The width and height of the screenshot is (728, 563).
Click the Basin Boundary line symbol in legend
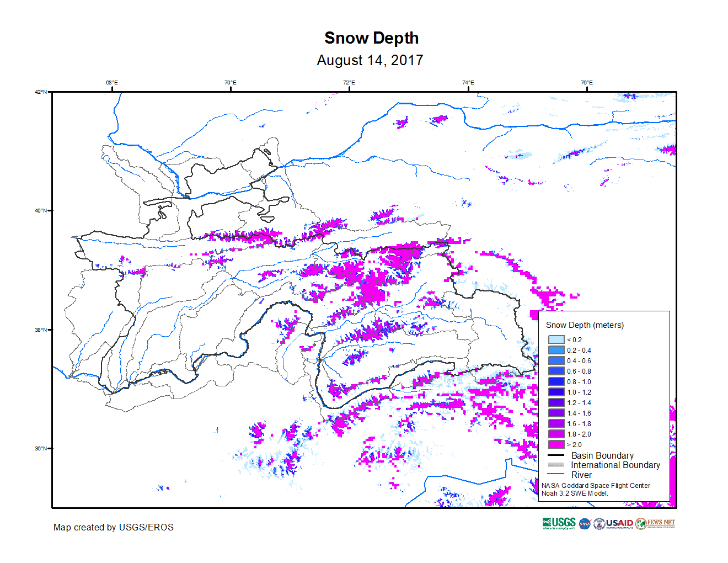click(556, 455)
